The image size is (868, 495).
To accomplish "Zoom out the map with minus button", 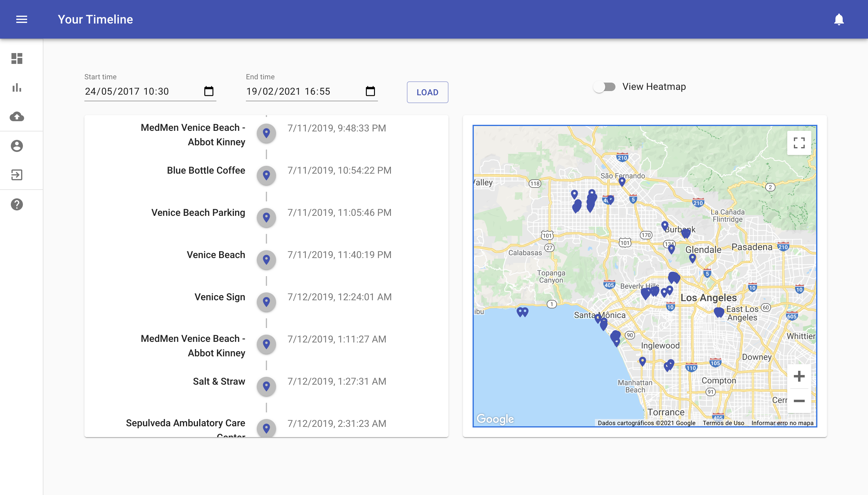I will (x=799, y=401).
